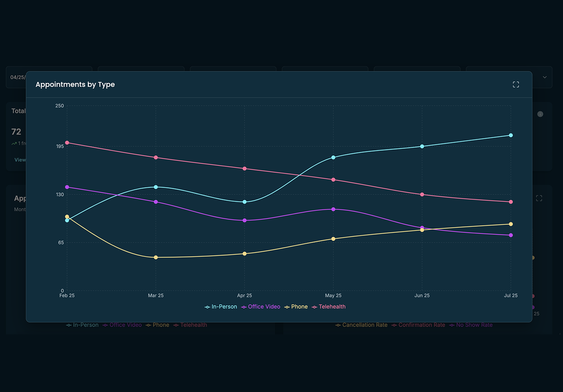Click the dimmed fullscreen icon on the background chart
Viewport: 563px width, 392px height.
pos(539,198)
